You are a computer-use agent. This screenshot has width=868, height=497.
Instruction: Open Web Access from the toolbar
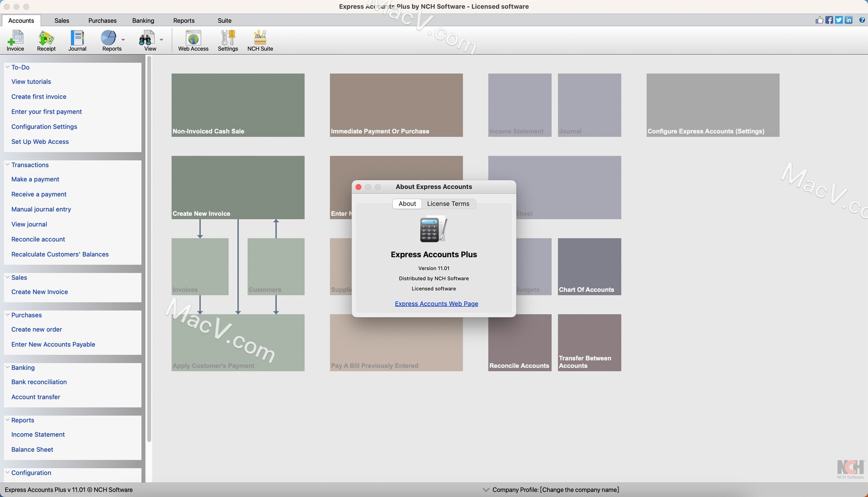(193, 41)
